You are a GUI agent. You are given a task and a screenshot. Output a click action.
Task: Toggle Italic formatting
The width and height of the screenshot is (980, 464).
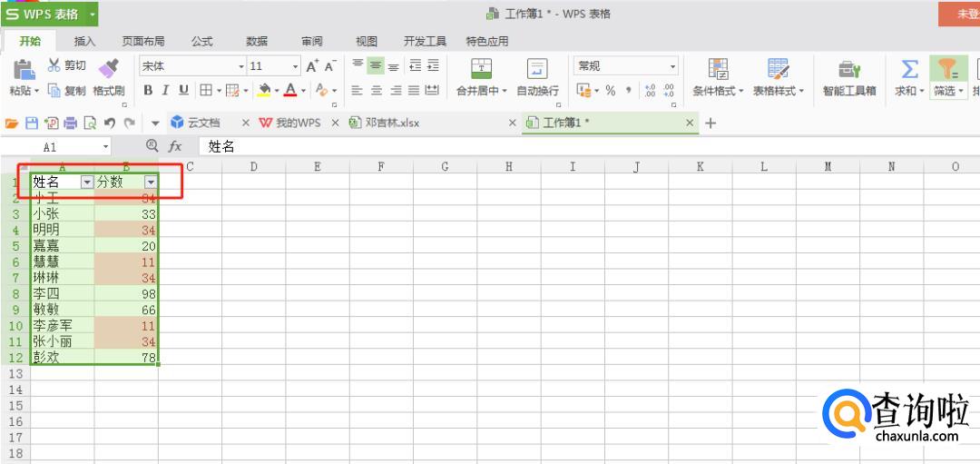165,90
